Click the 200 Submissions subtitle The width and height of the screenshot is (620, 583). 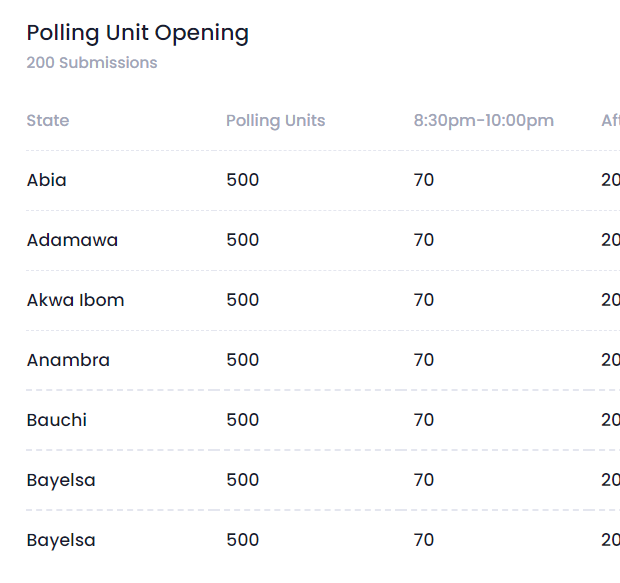click(x=92, y=63)
